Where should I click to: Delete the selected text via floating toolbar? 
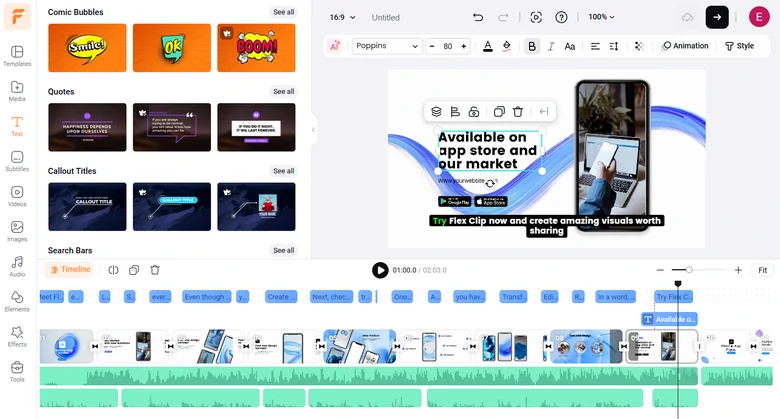coord(518,111)
